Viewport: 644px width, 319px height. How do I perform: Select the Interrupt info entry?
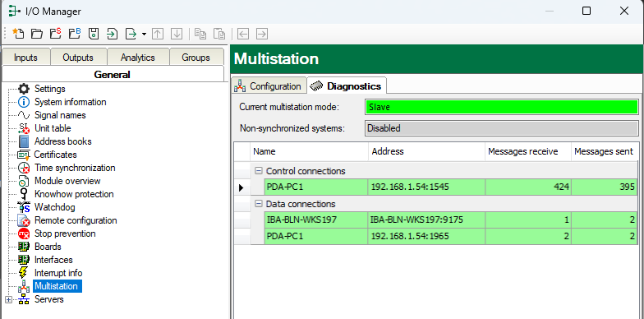pyautogui.click(x=58, y=273)
